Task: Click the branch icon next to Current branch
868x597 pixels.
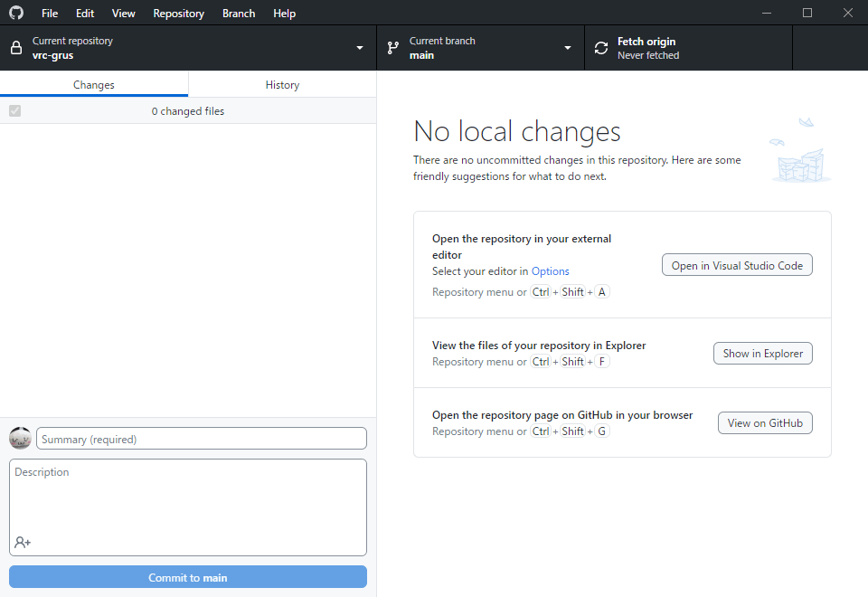Action: point(393,48)
